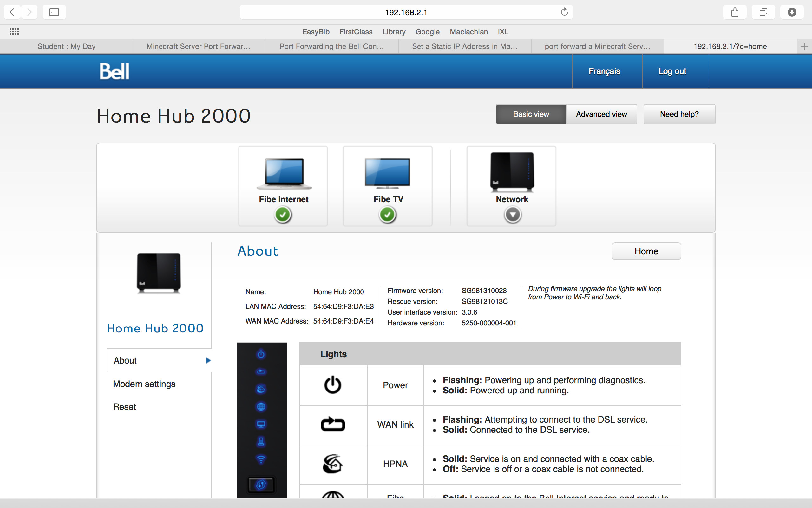Image resolution: width=812 pixels, height=508 pixels.
Task: Click the Home Hub 2000 modem image in sidebar
Action: [159, 273]
